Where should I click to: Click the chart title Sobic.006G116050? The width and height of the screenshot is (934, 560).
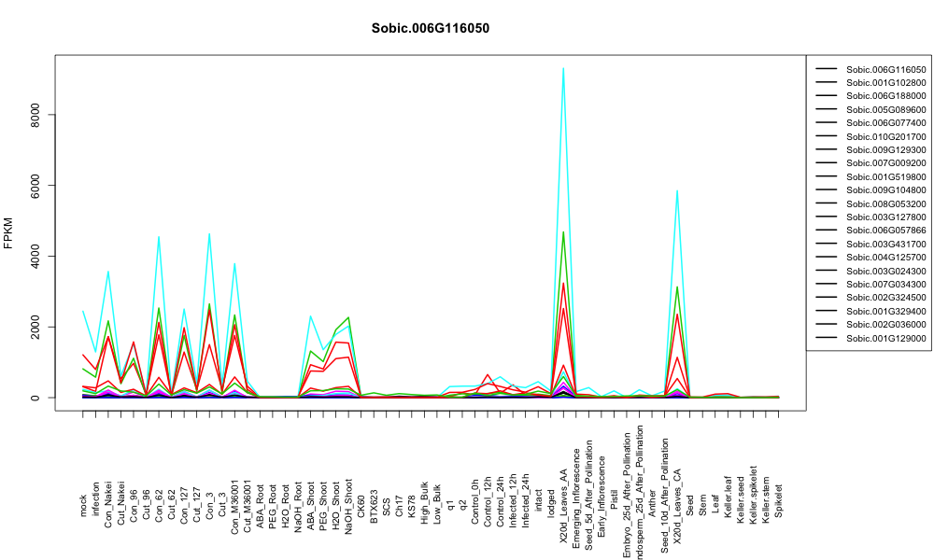(430, 29)
